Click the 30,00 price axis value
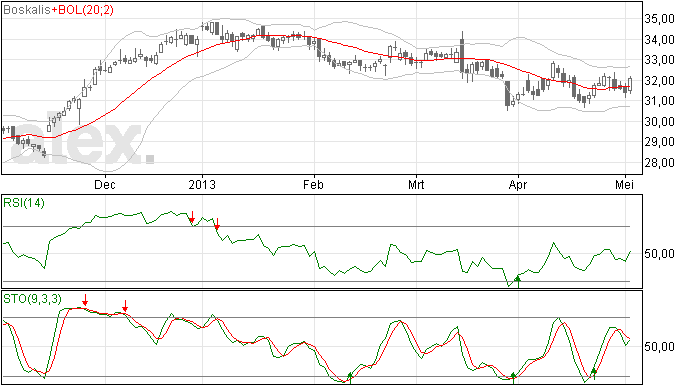Screen dimensions: 690x387 (660, 122)
